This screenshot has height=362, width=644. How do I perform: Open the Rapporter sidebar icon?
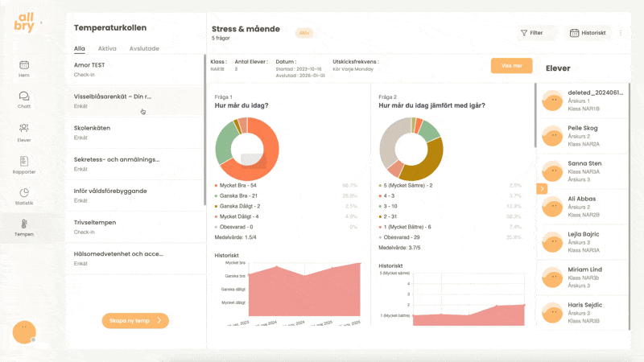24,161
